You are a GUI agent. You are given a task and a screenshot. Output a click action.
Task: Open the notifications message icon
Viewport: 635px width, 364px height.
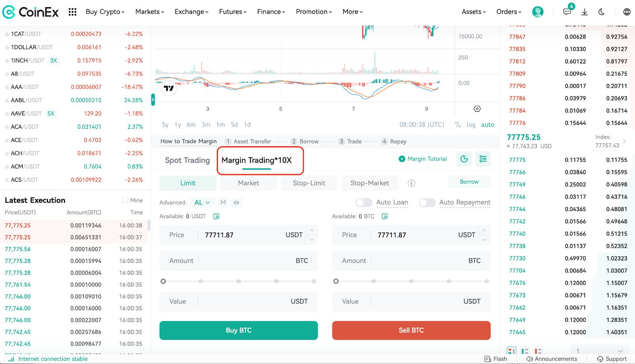[x=567, y=11]
